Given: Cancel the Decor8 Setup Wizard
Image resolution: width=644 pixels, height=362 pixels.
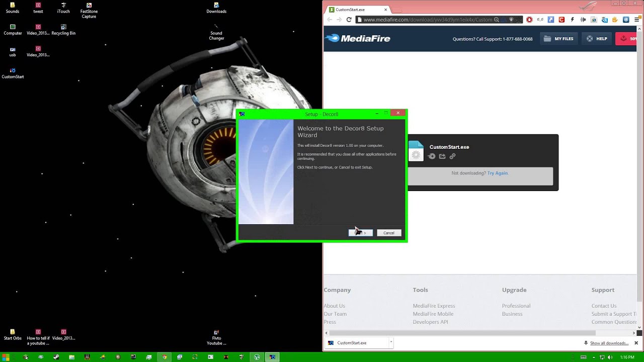Looking at the screenshot, I should pos(389,233).
